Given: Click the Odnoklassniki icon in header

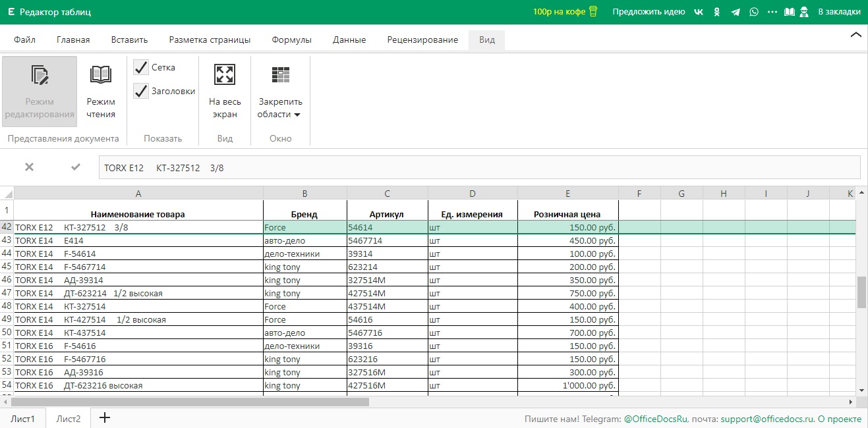Looking at the screenshot, I should (x=717, y=12).
